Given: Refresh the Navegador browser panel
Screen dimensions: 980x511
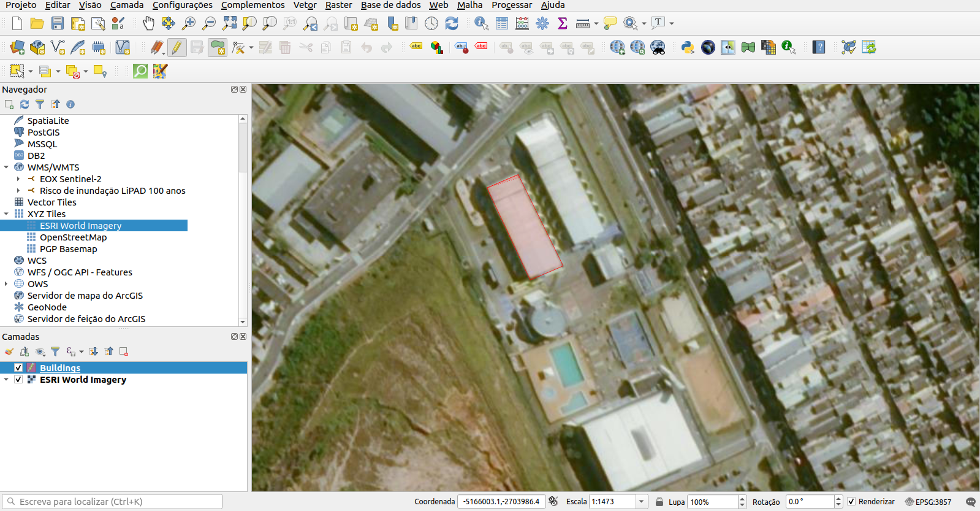Looking at the screenshot, I should tap(25, 104).
